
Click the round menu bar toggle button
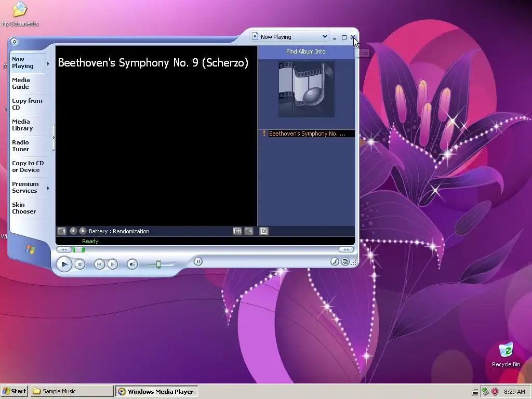point(14,42)
